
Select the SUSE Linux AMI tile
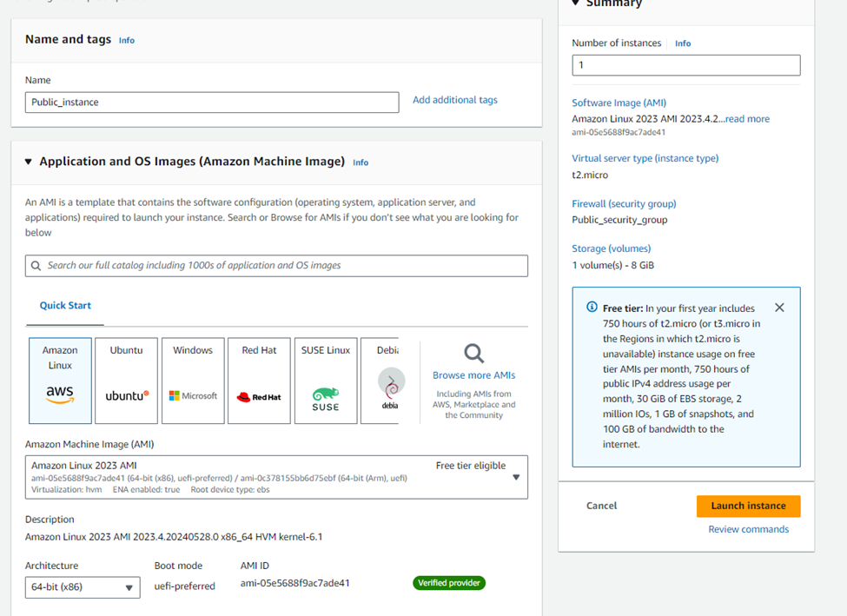click(326, 381)
